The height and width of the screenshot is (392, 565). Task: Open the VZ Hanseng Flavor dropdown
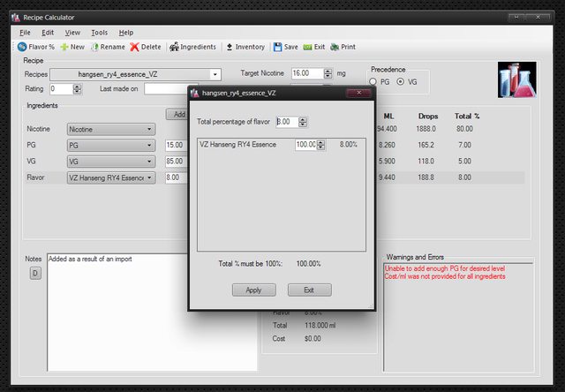[x=149, y=177]
